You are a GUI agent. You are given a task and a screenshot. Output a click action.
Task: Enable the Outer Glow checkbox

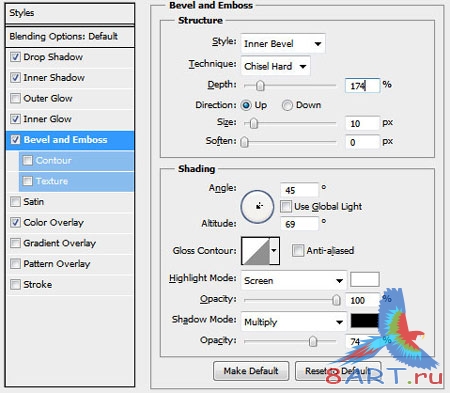click(x=15, y=98)
